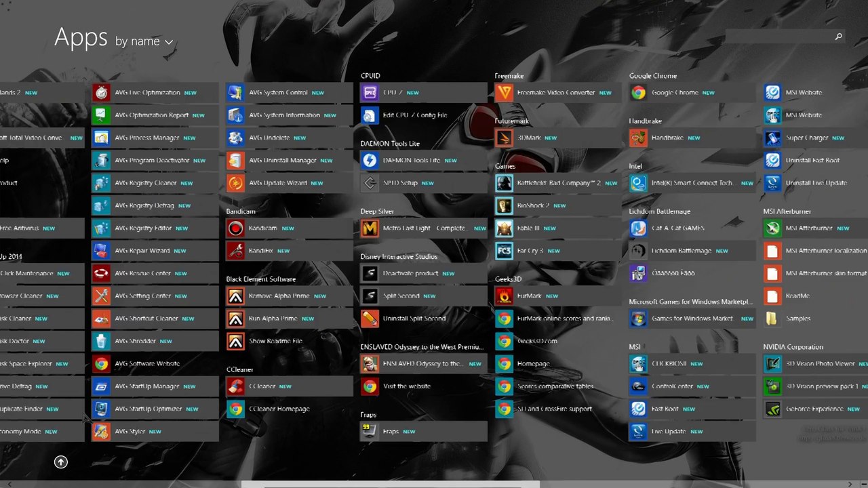The image size is (868, 488).
Task: Open the AVG Setting Center icon
Action: tap(101, 296)
